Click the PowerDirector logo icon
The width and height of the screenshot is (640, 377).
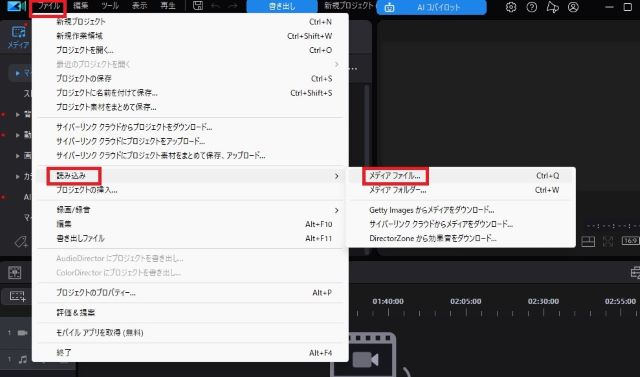click(17, 7)
